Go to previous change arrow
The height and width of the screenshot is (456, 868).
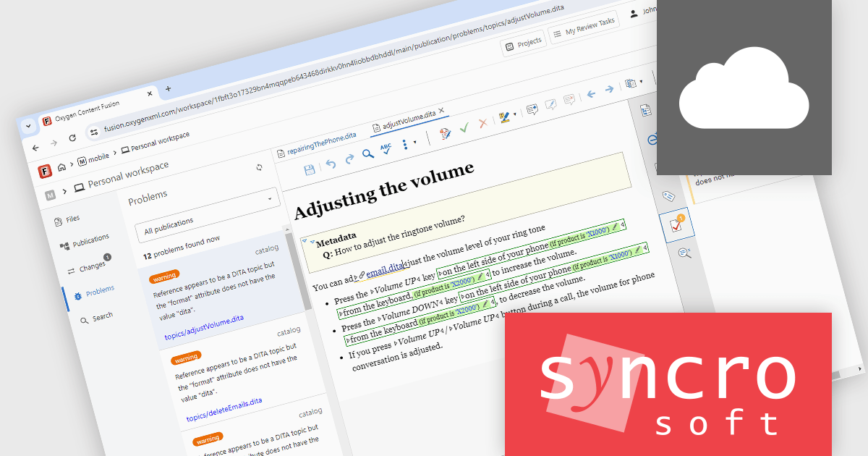(x=591, y=93)
